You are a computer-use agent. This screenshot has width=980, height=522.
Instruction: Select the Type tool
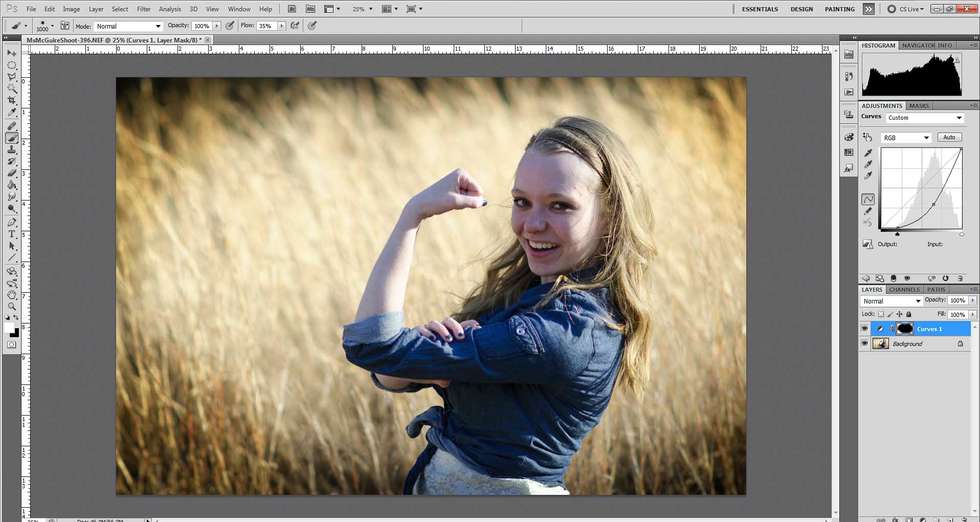click(x=12, y=234)
